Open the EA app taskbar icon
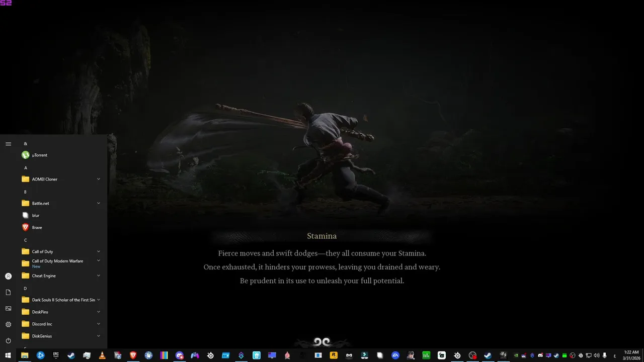This screenshot has height=362, width=644. click(x=395, y=355)
